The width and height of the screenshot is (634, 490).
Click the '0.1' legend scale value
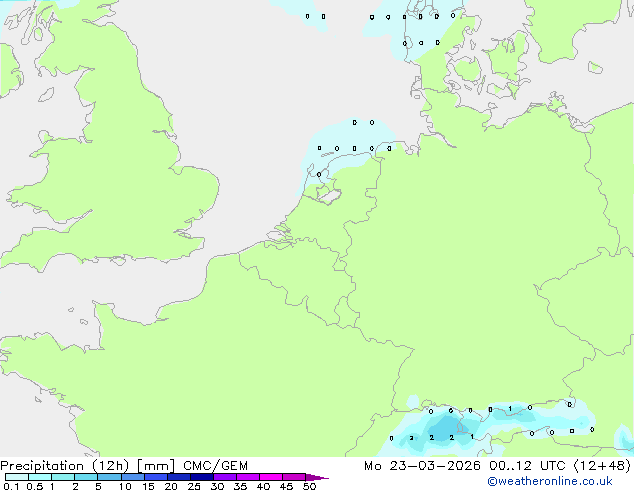[11, 486]
